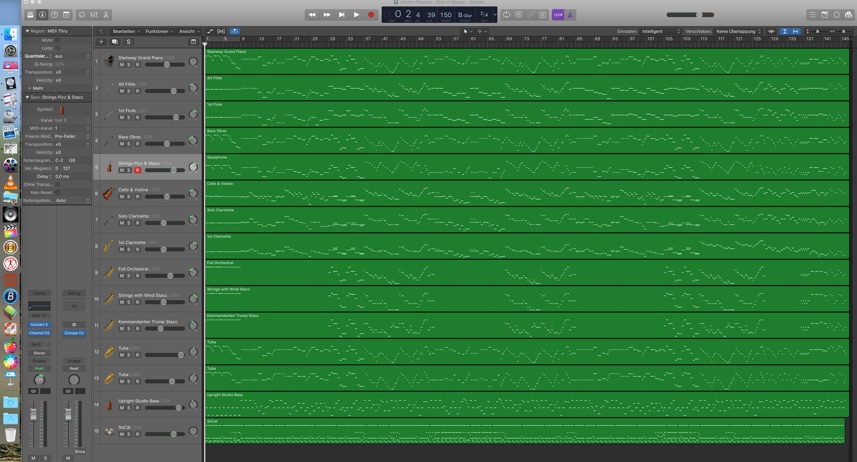Select the Full Orchestral MIDI region
Screen dimensions: 857x462
(526, 273)
